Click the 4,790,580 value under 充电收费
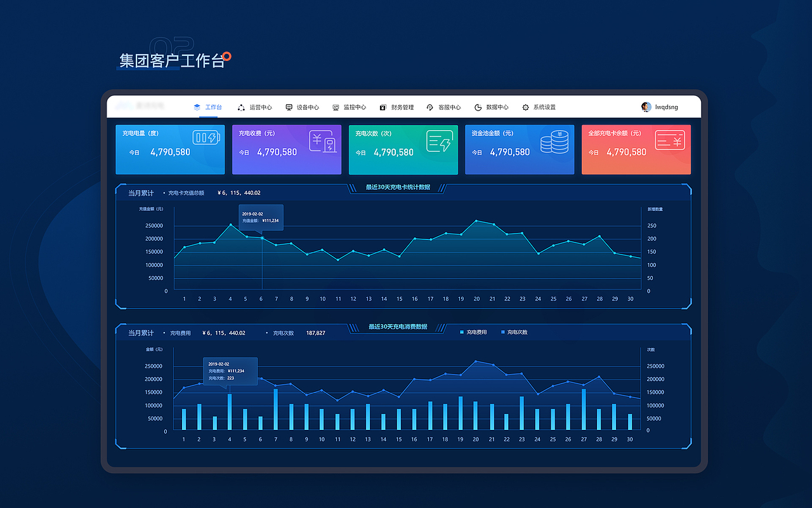 point(277,152)
